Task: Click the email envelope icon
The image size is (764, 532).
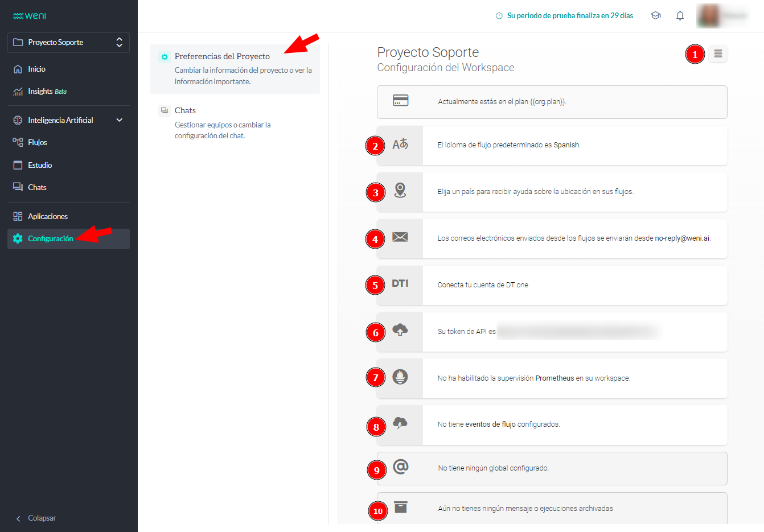Action: 400,237
